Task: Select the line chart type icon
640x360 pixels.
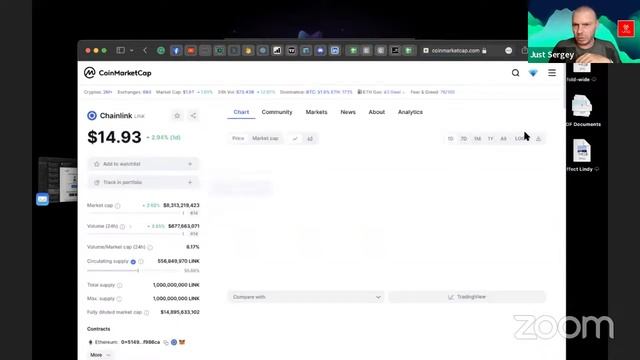Action: tap(295, 139)
